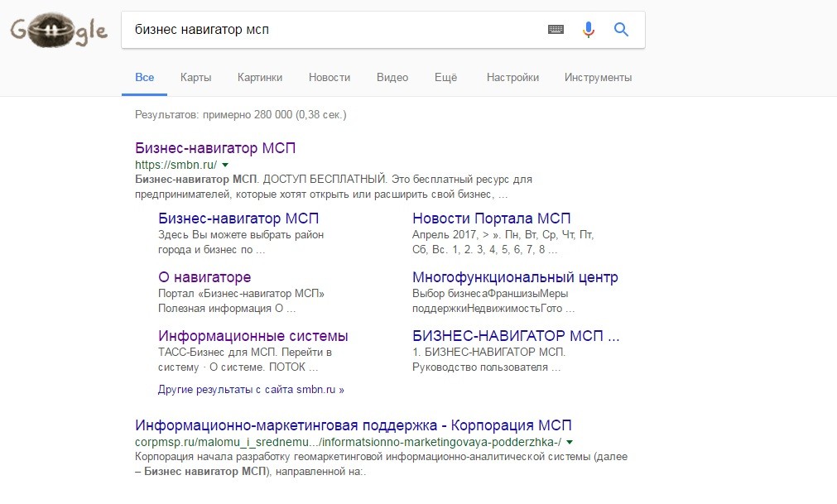This screenshot has width=837, height=504.
Task: Open the 'Видео' results tab
Action: pos(392,77)
